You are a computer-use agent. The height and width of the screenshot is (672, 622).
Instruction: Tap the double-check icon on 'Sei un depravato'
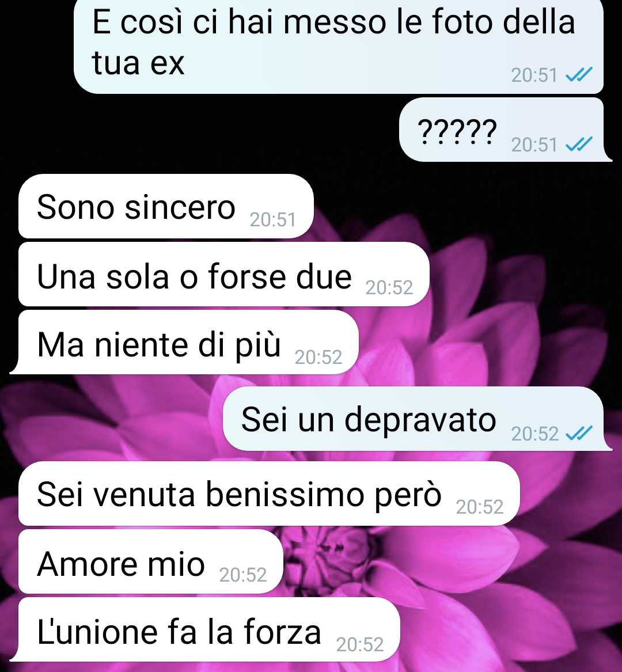(579, 433)
